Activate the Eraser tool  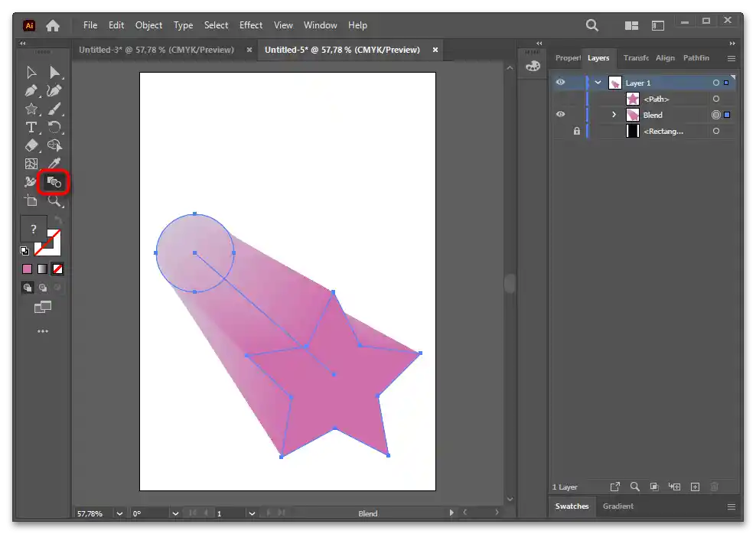point(31,145)
